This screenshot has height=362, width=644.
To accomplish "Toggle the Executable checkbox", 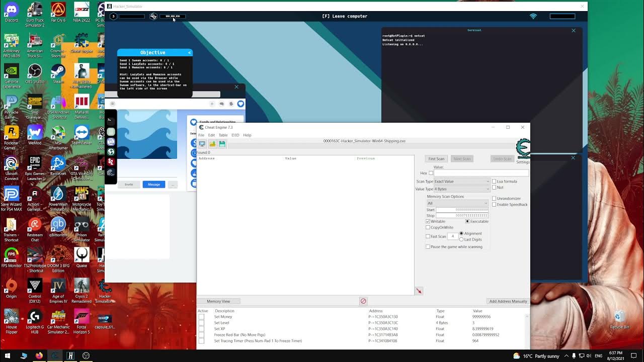I will 467,221.
